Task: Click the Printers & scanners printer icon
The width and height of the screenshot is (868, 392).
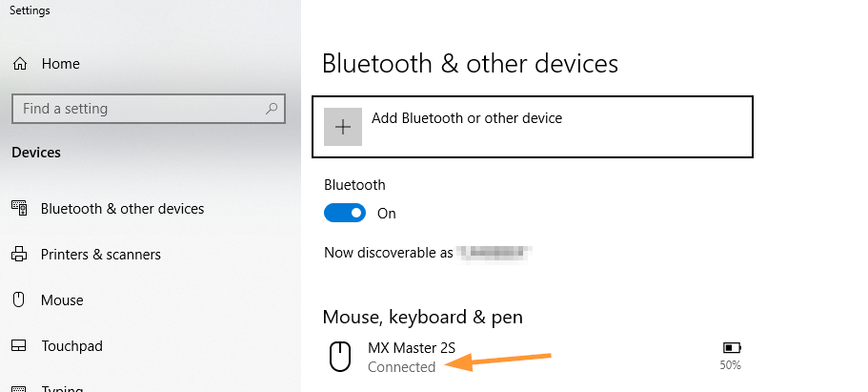Action: point(19,255)
